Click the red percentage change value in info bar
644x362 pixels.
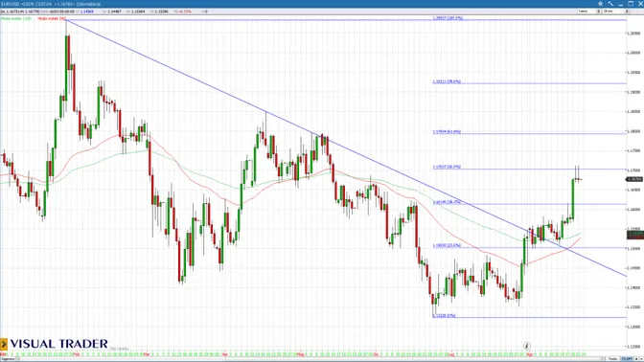click(186, 11)
